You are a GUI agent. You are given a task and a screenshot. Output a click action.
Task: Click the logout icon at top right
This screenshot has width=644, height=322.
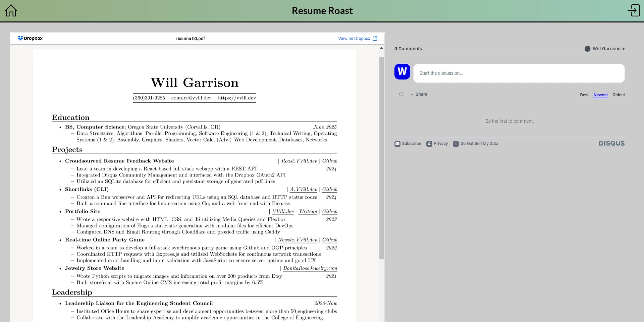coord(633,10)
